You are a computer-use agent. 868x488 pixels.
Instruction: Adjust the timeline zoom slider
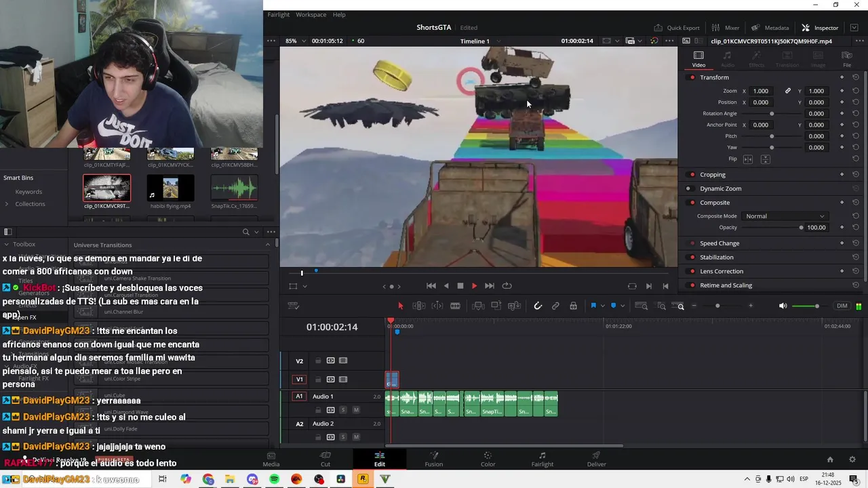click(717, 306)
